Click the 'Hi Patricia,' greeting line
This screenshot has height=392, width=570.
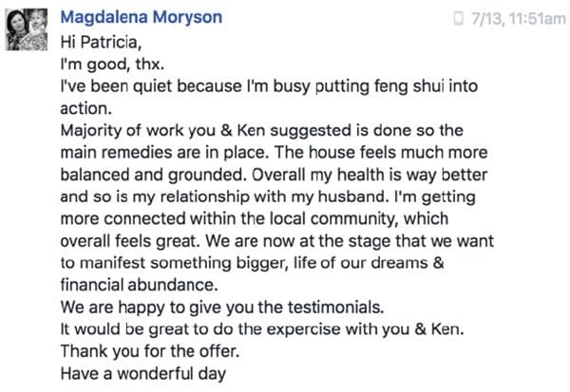tap(101, 42)
